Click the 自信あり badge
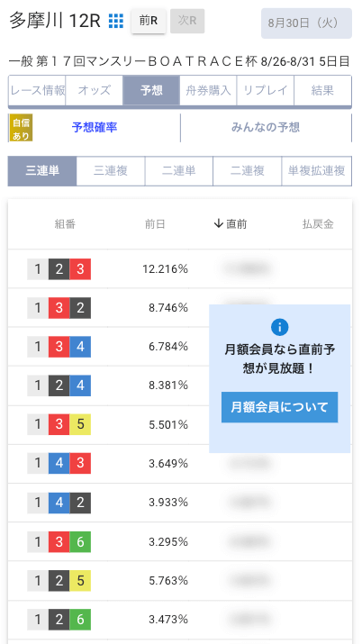Image resolution: width=362 pixels, height=644 pixels. point(20,128)
